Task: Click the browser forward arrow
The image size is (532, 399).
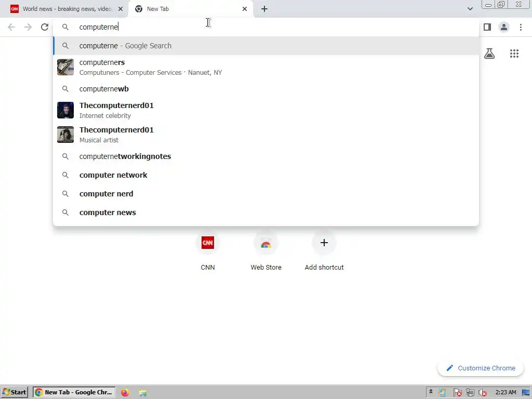Action: (28, 27)
